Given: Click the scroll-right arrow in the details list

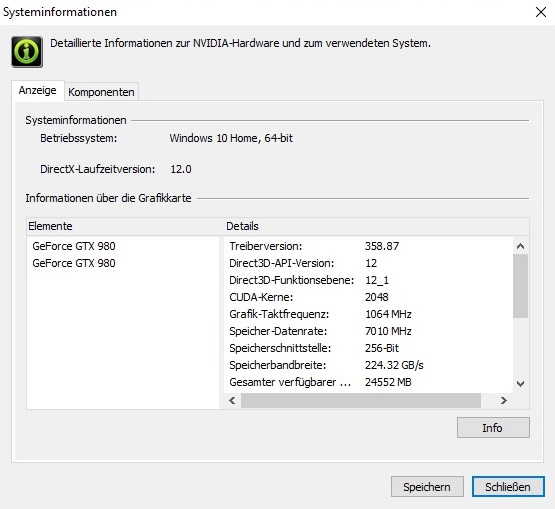Looking at the screenshot, I should tap(503, 400).
